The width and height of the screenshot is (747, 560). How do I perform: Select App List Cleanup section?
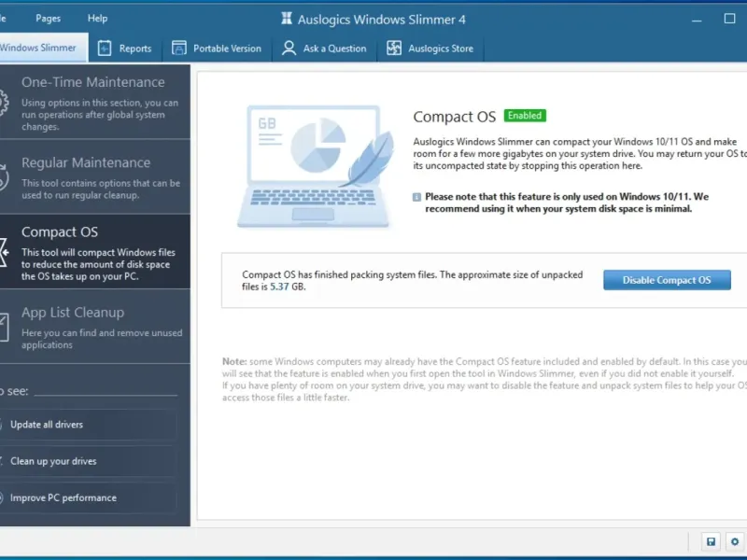[x=95, y=327]
